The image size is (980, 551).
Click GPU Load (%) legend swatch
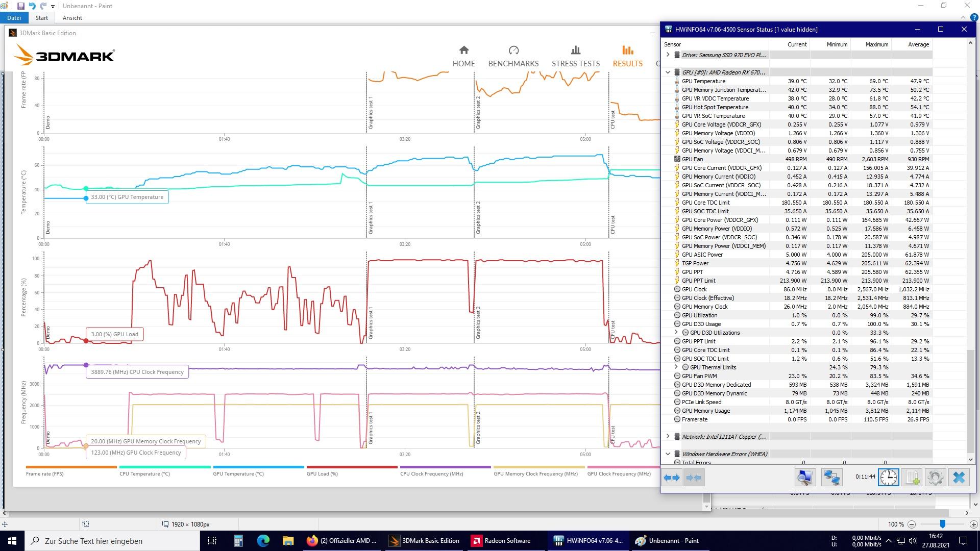tap(352, 467)
